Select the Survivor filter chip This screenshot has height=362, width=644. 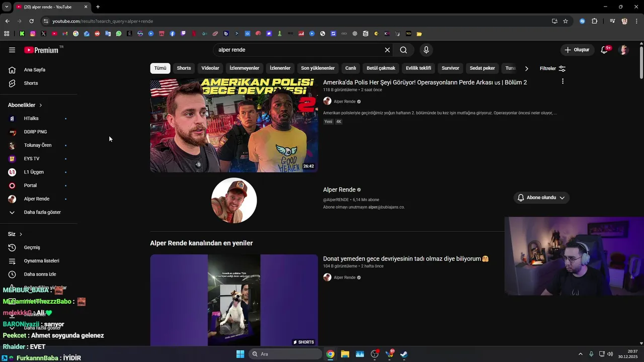450,68
